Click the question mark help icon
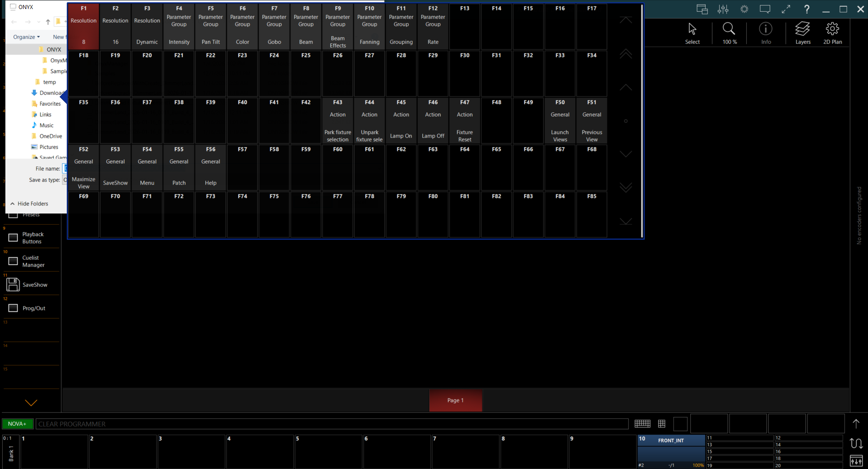The height and width of the screenshot is (469, 868). coord(807,9)
